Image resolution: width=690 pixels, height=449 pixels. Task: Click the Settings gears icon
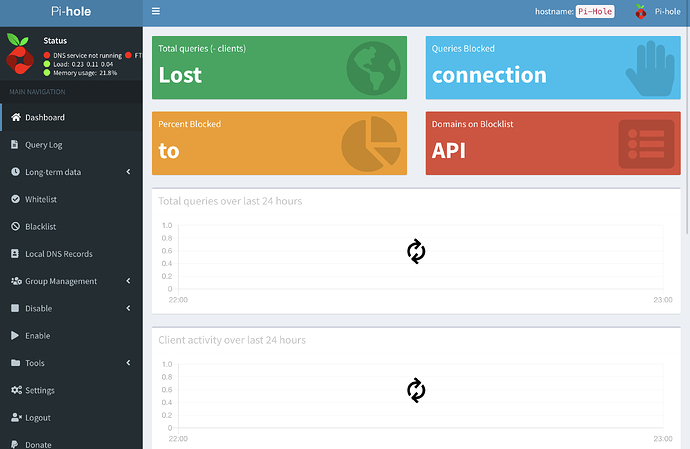15,390
